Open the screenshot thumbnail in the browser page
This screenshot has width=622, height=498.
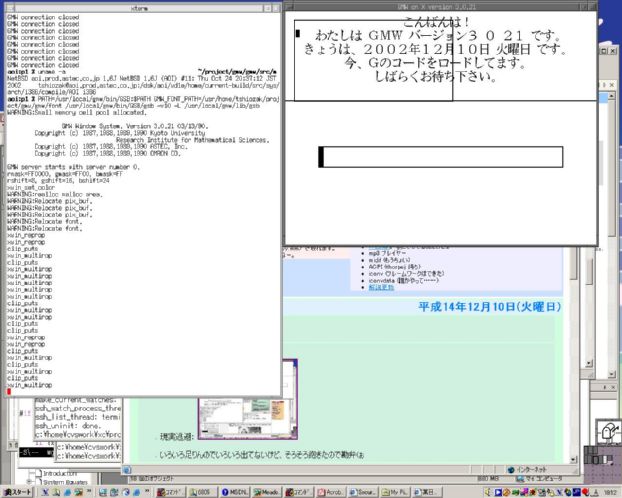pyautogui.click(x=248, y=419)
